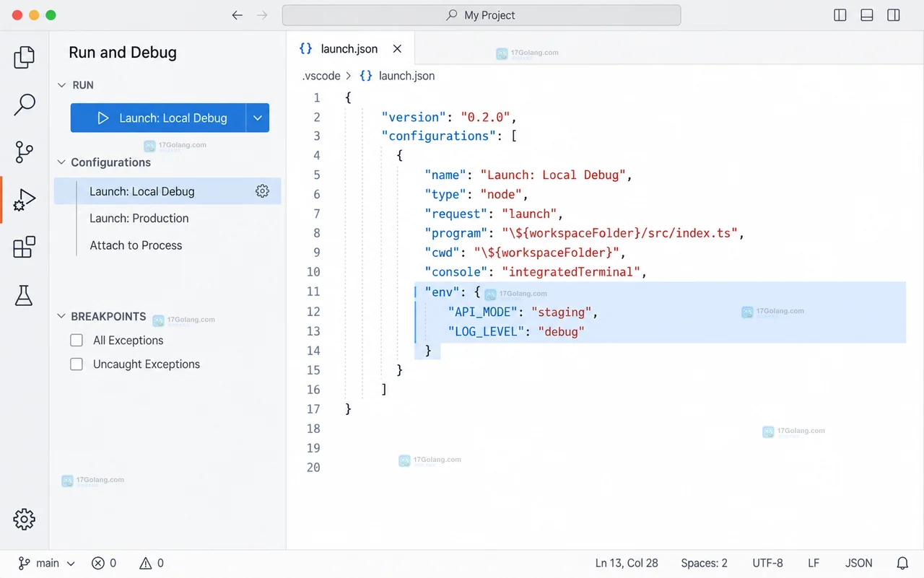The width and height of the screenshot is (924, 578).
Task: Change encoding via UTF-8
Action: tap(767, 563)
